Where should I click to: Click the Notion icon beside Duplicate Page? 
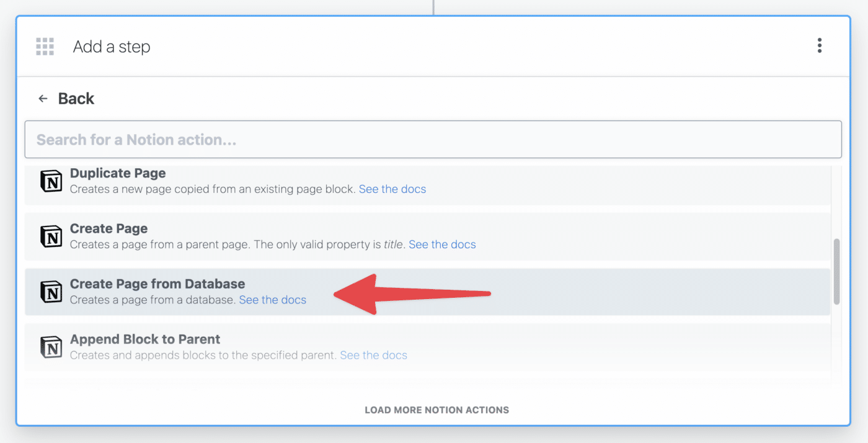[x=51, y=181]
